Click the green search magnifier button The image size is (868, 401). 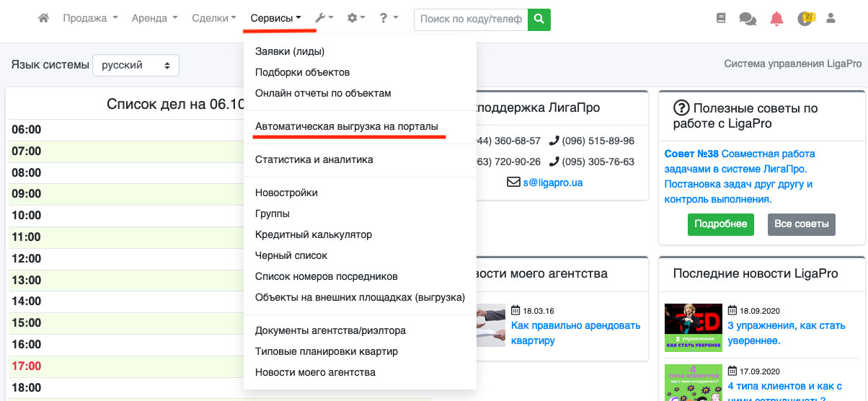coord(539,19)
